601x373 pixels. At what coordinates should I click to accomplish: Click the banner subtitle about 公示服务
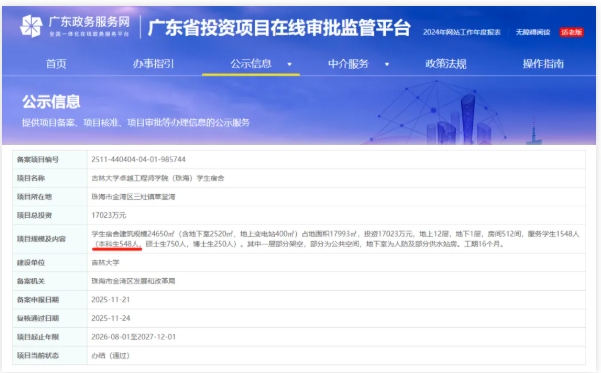click(x=136, y=123)
